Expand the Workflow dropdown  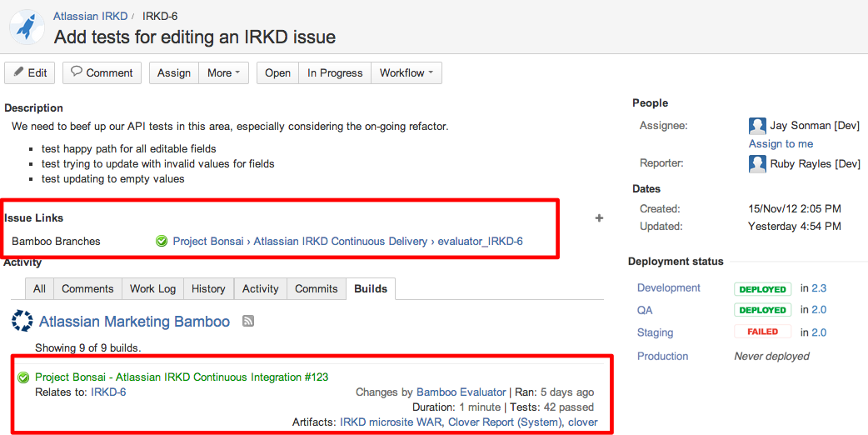pos(407,73)
